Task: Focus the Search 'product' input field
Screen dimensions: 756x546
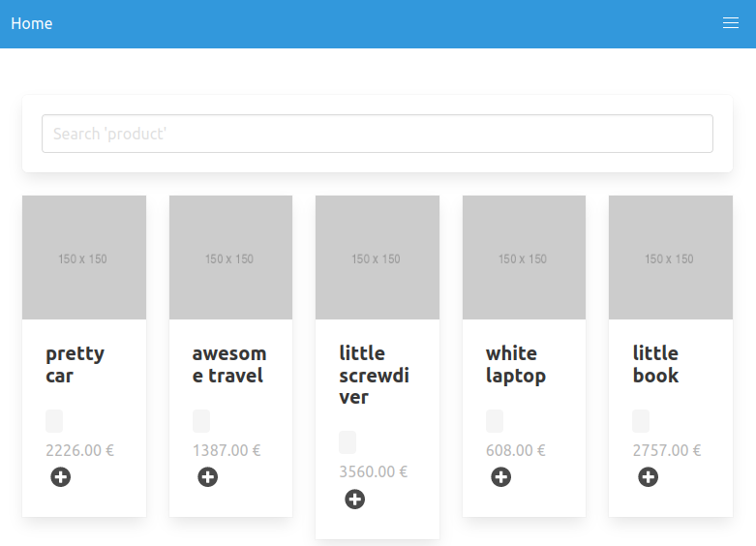Action: click(x=377, y=134)
